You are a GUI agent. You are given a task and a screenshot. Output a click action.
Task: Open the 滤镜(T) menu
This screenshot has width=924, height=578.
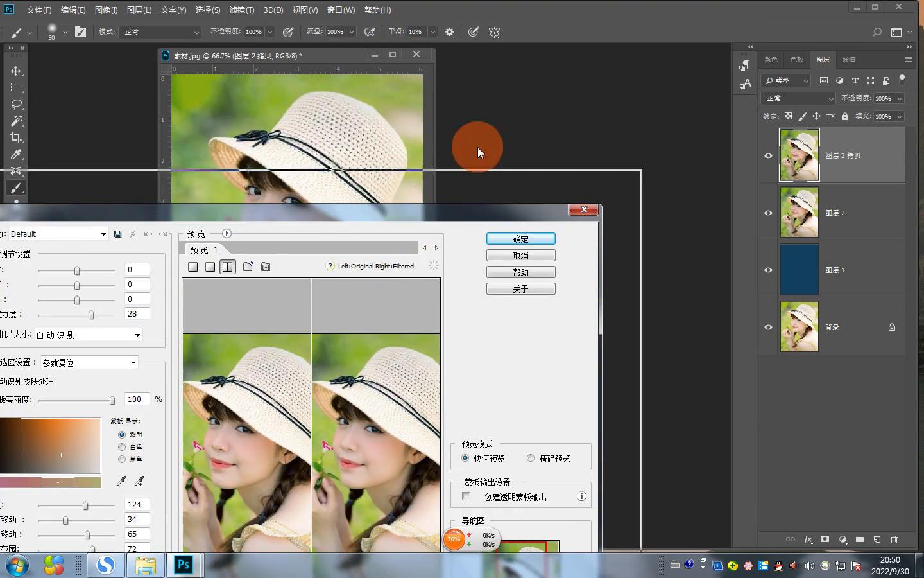241,10
